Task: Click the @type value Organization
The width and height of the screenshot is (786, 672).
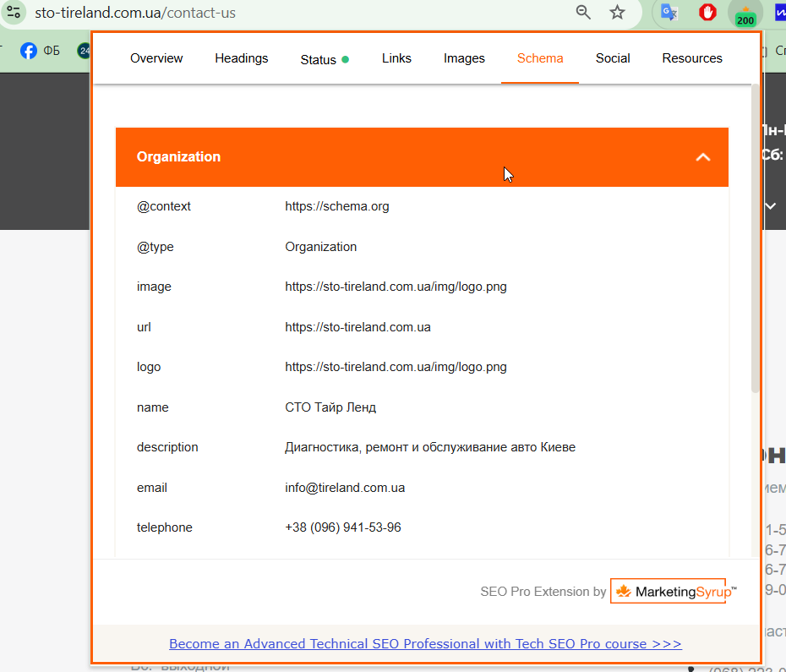Action: (x=321, y=247)
